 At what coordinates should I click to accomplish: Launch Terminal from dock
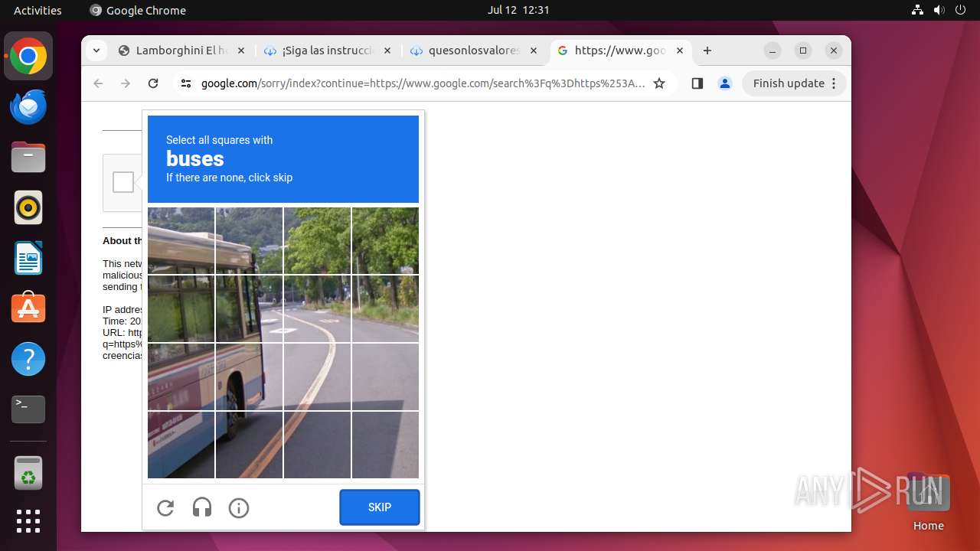coord(28,409)
